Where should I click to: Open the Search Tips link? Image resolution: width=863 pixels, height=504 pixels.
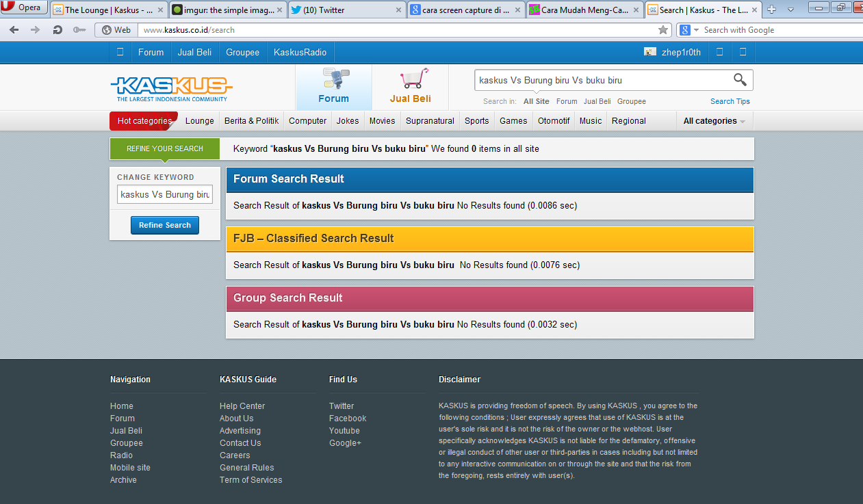[730, 101]
